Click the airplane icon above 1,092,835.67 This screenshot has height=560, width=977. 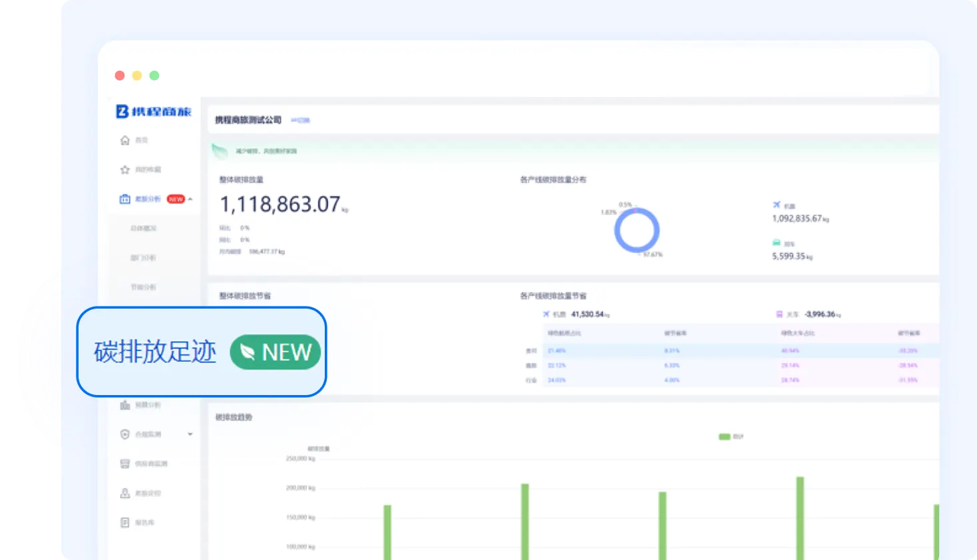coord(777,205)
